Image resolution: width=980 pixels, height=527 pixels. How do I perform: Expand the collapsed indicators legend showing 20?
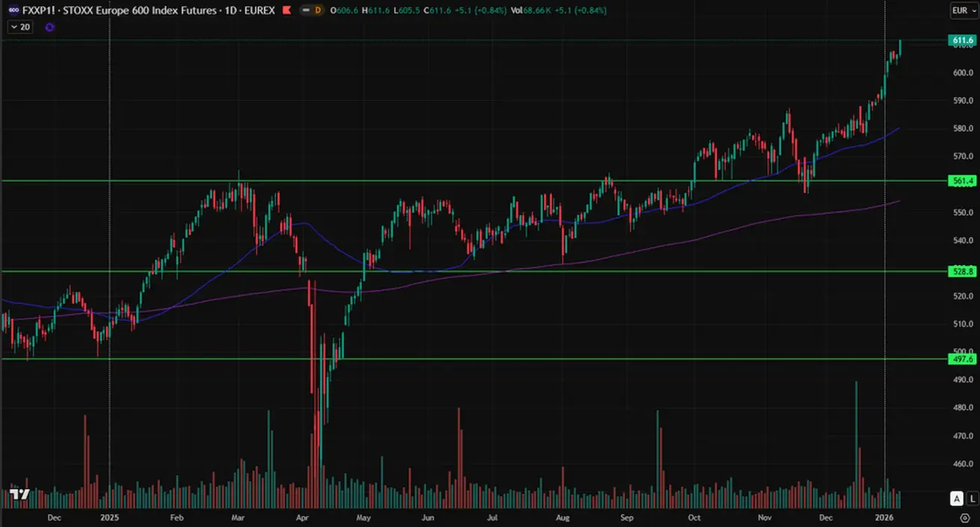20,27
